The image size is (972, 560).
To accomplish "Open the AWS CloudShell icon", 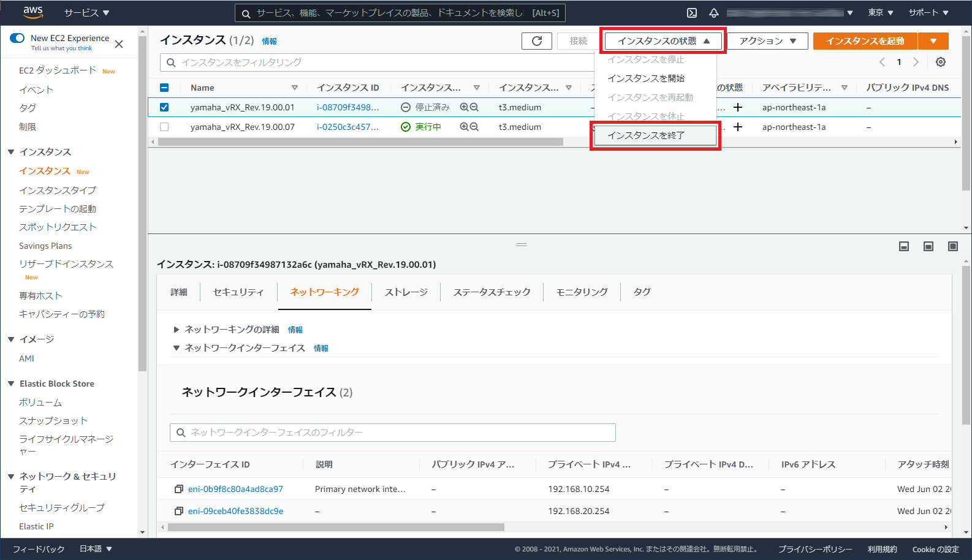I will tap(692, 13).
